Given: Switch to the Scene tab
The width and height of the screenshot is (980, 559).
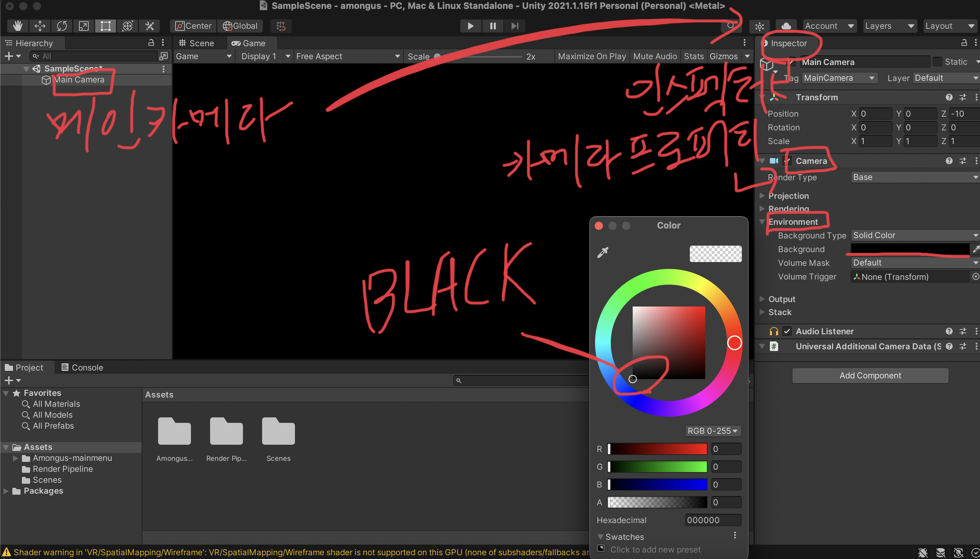Looking at the screenshot, I should [x=197, y=43].
